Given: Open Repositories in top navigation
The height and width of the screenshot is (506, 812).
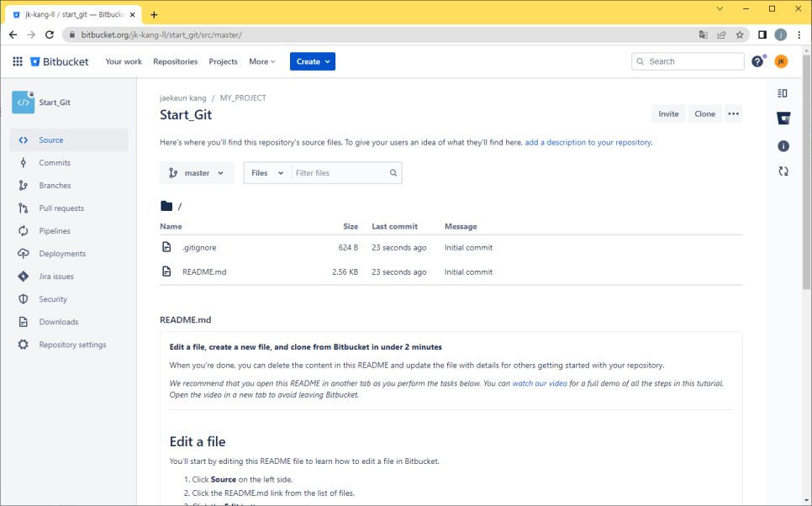Looking at the screenshot, I should [175, 61].
